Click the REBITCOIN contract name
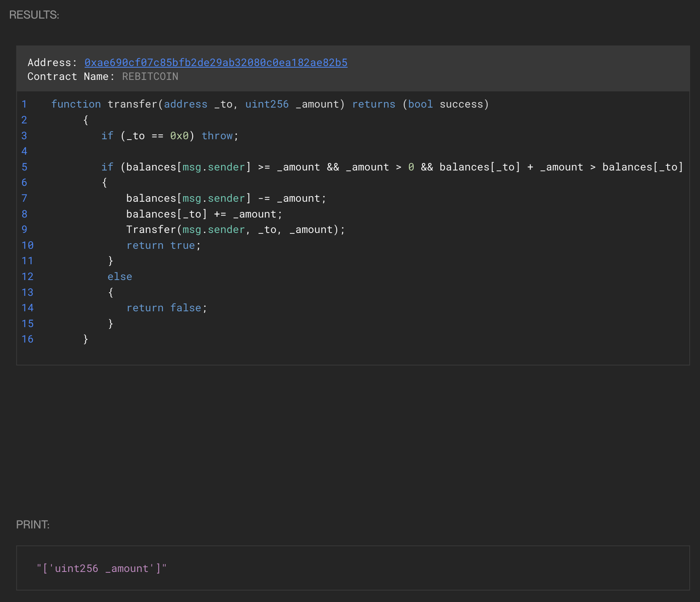 pos(150,76)
